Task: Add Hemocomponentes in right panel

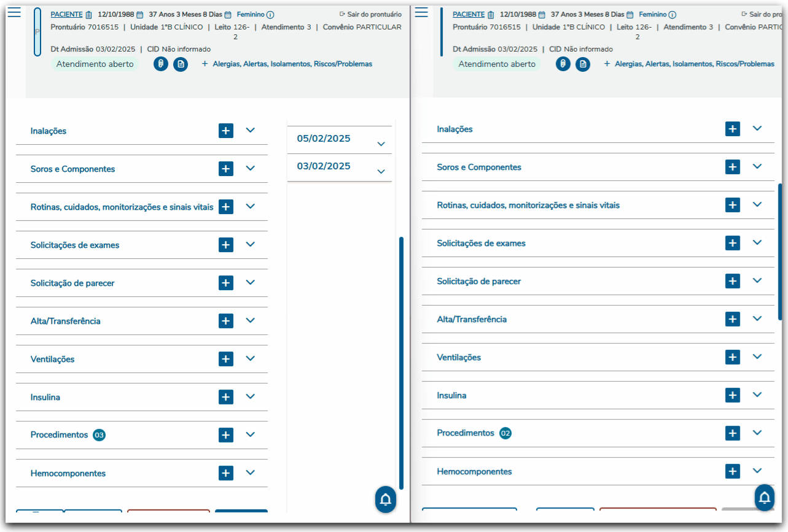Action: click(x=733, y=471)
